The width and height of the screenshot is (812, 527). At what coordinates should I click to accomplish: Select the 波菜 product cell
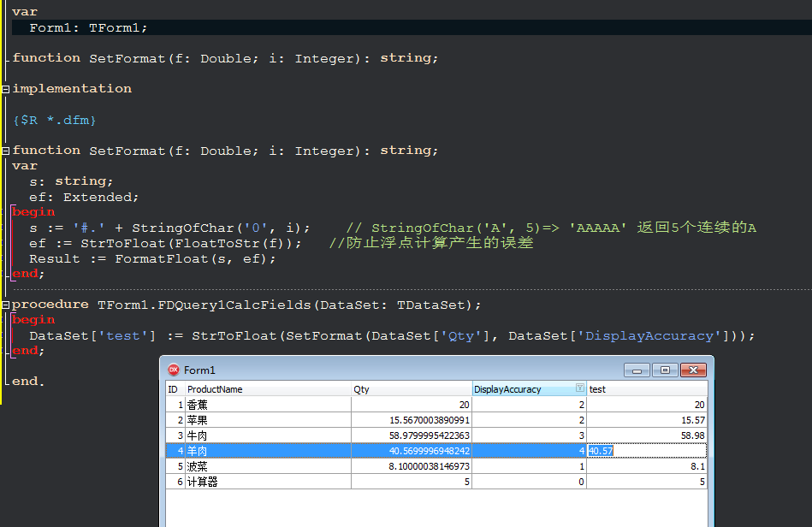click(268, 466)
